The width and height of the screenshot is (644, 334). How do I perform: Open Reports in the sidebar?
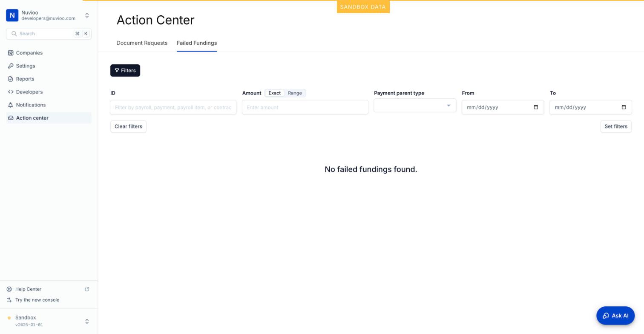pos(49,79)
